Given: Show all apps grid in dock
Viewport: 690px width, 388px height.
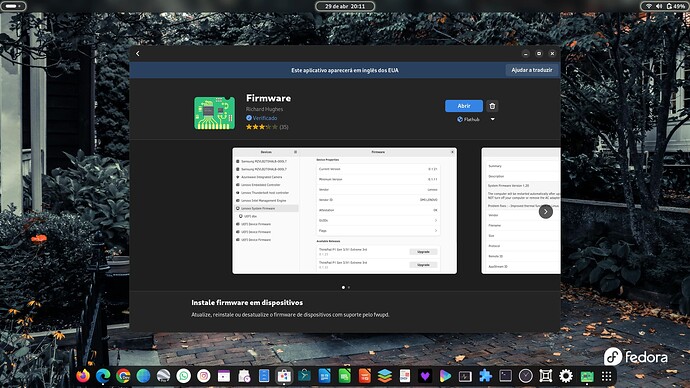Looking at the screenshot, I should click(606, 376).
